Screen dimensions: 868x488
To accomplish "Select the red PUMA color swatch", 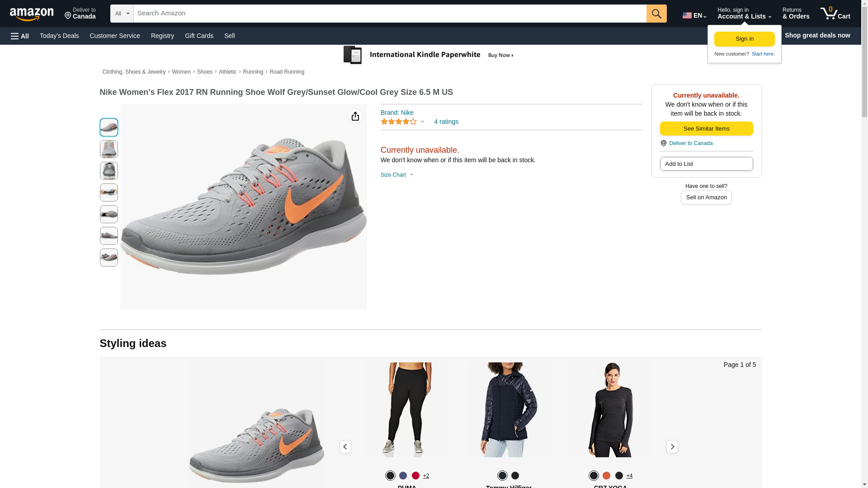I will point(415,475).
